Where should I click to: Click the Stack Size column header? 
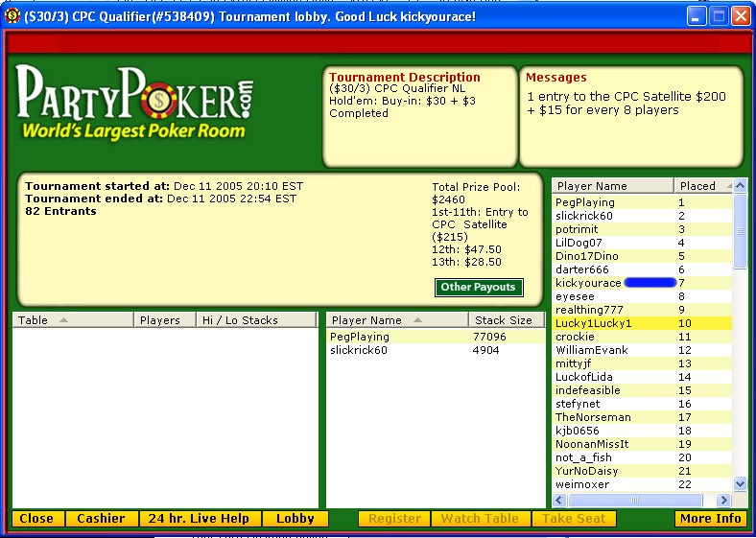506,320
